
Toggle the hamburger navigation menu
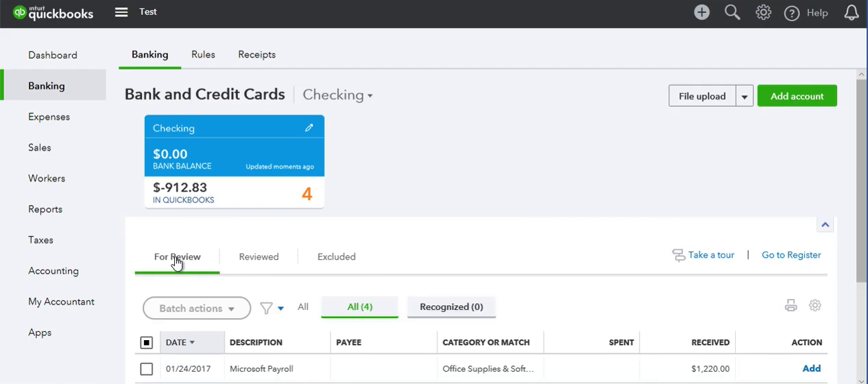pyautogui.click(x=121, y=12)
